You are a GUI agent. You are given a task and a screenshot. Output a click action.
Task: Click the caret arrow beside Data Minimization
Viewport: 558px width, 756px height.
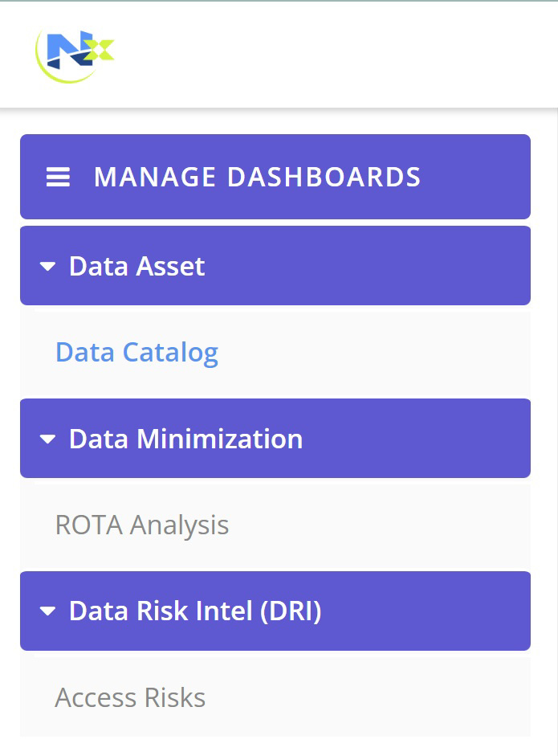click(x=47, y=439)
